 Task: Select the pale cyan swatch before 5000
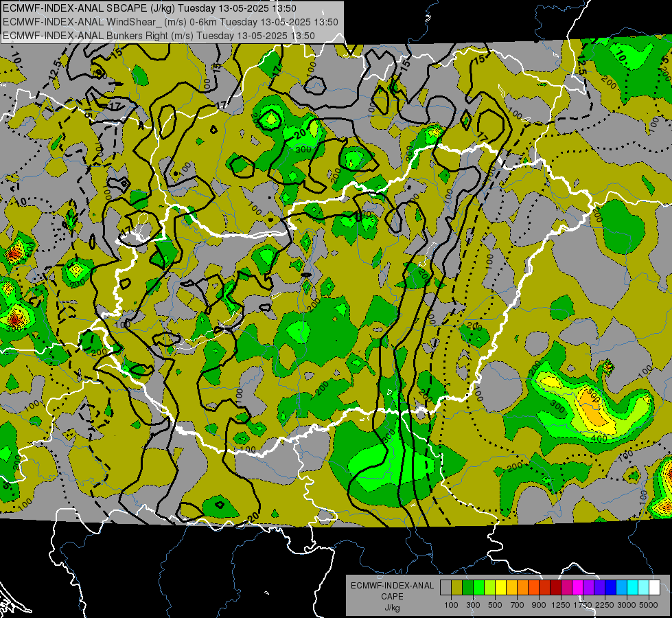click(644, 587)
